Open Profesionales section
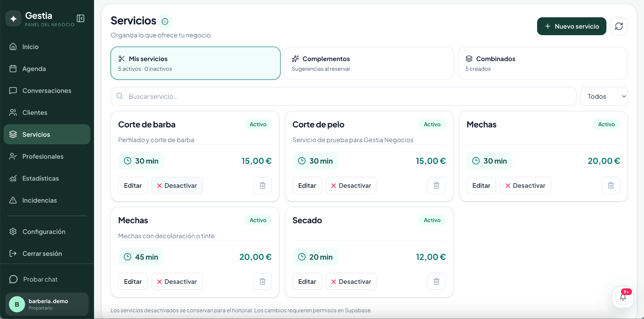The height and width of the screenshot is (319, 644). (47, 156)
